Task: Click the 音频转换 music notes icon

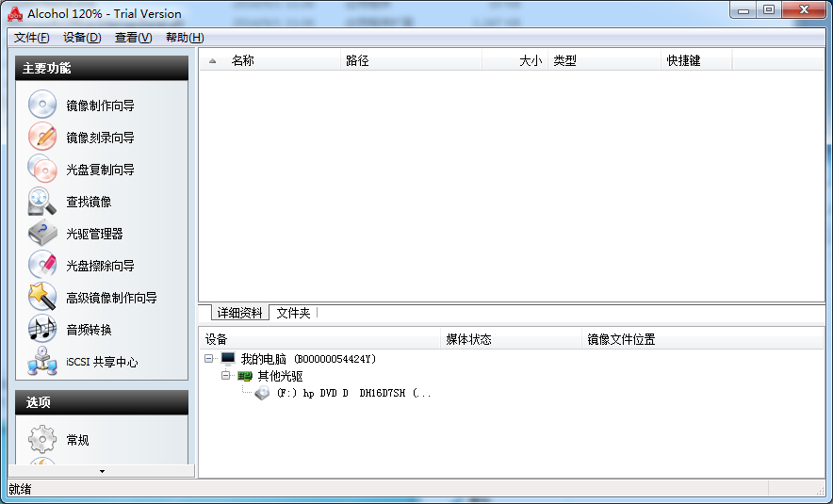Action: (x=42, y=329)
